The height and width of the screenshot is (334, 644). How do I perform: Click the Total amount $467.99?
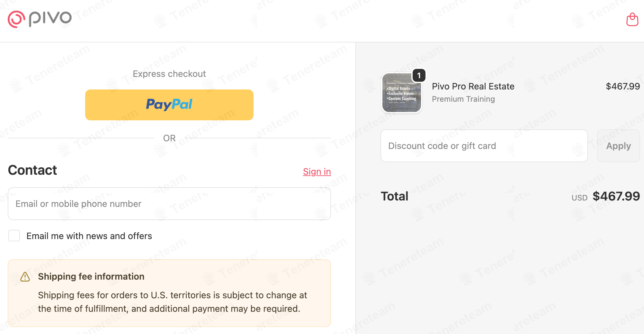point(616,196)
